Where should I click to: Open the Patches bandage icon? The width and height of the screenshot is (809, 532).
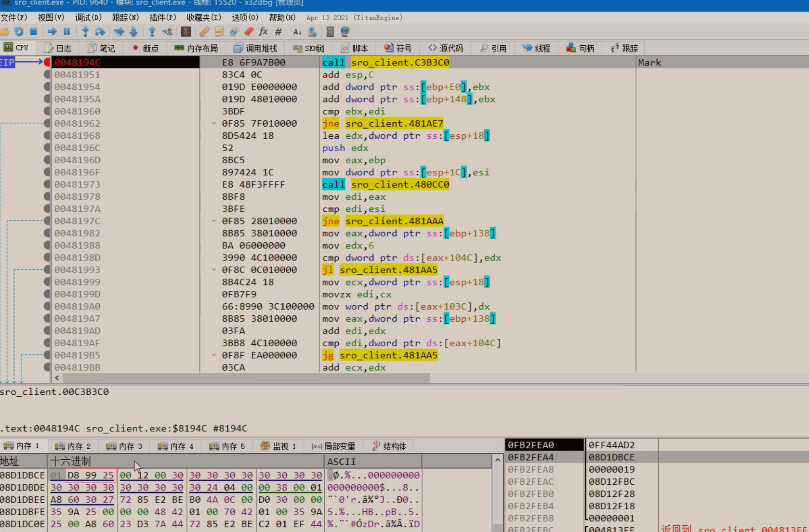click(x=204, y=32)
